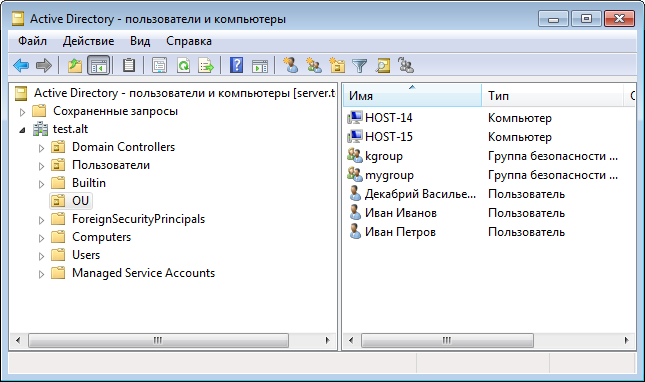Viewport: 645px width, 382px height.
Task: Expand Users tree node
Action: [41, 257]
